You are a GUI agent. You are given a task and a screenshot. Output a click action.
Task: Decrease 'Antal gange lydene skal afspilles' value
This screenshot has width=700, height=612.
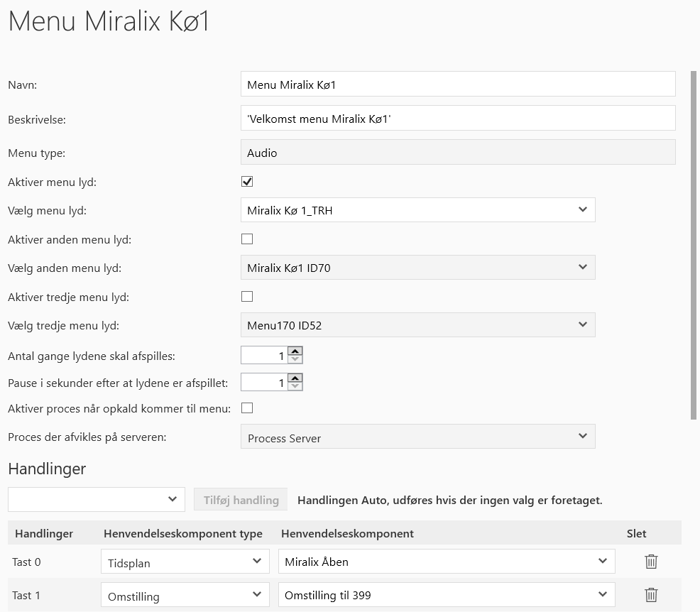295,359
